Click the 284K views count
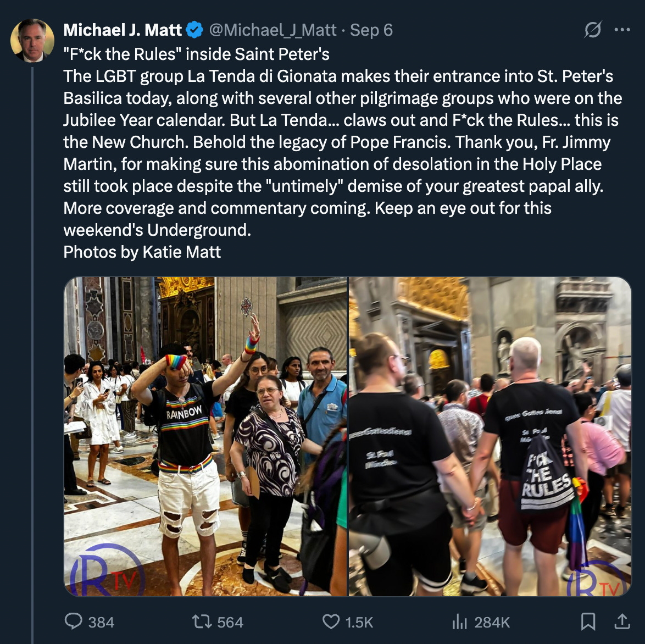Image resolution: width=645 pixels, height=644 pixels. [492, 622]
